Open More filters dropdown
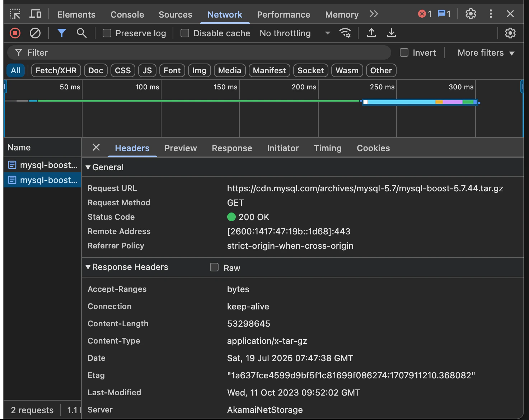 pyautogui.click(x=486, y=53)
